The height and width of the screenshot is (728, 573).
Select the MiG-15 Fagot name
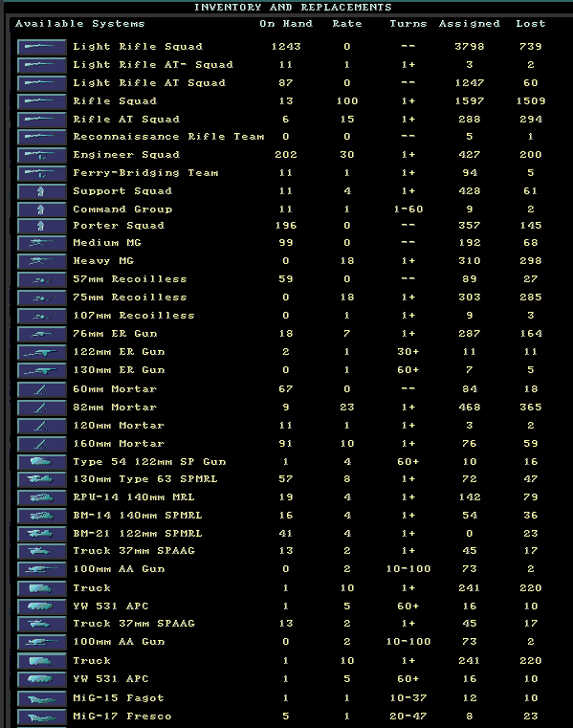(119, 697)
